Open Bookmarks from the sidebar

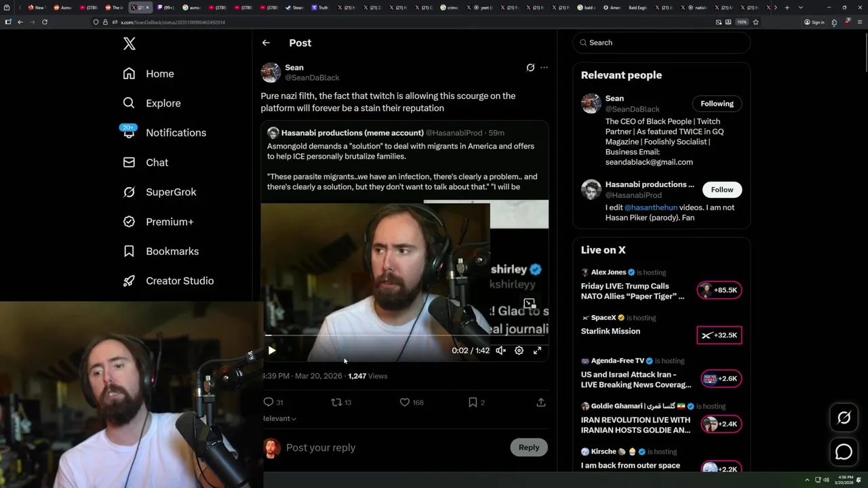click(x=161, y=251)
